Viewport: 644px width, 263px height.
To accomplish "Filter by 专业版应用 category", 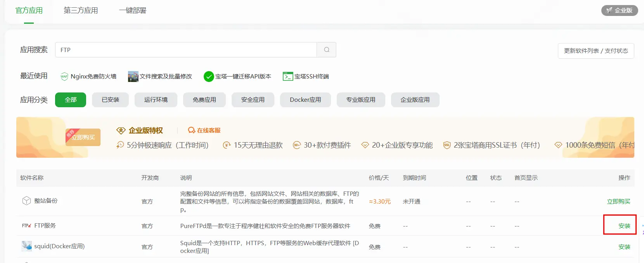I will 361,100.
